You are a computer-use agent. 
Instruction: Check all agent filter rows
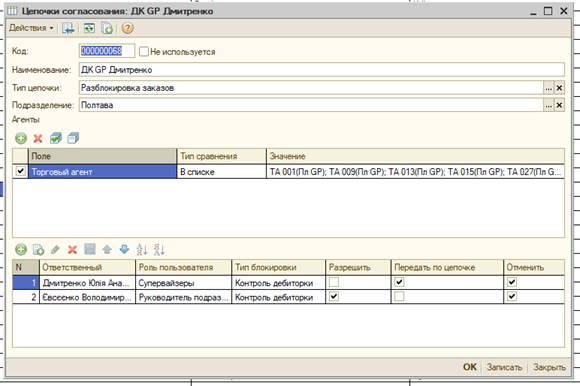pos(55,138)
